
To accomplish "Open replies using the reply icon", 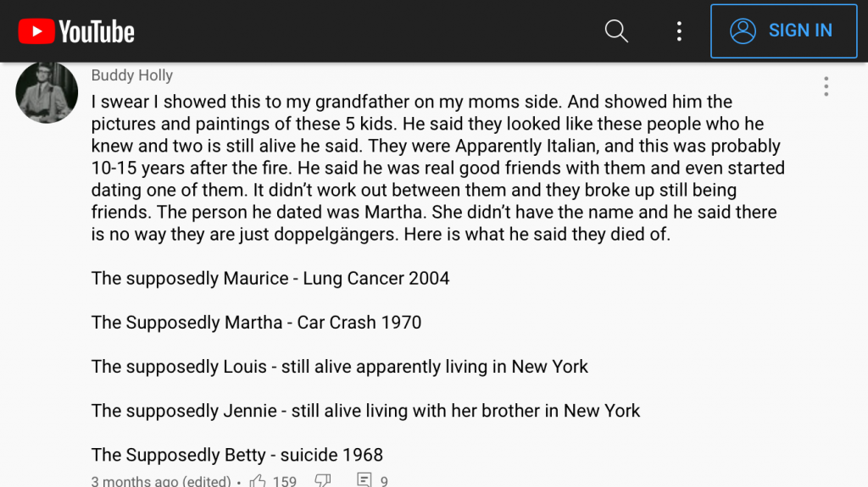I will pyautogui.click(x=364, y=481).
